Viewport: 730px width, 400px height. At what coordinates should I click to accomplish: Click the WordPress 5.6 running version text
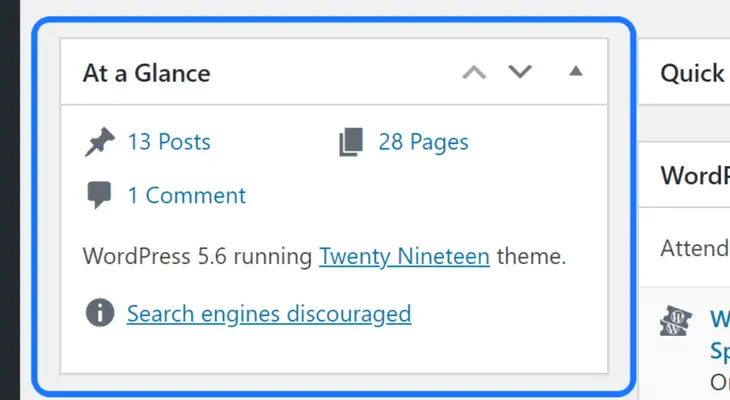[198, 257]
